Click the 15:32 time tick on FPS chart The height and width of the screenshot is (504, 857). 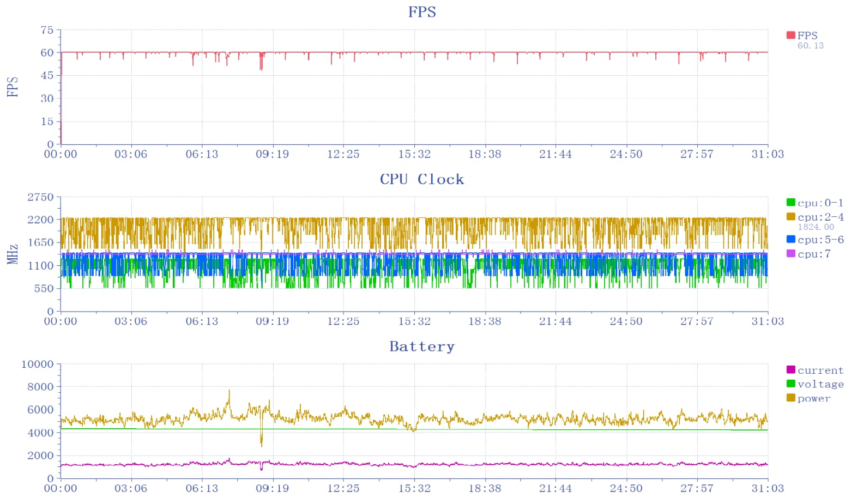point(414,154)
